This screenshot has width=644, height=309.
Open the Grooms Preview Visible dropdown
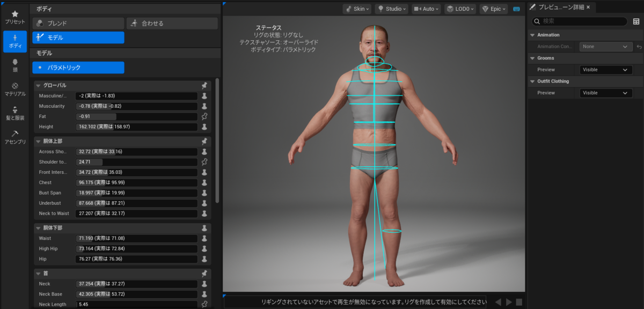click(x=605, y=70)
